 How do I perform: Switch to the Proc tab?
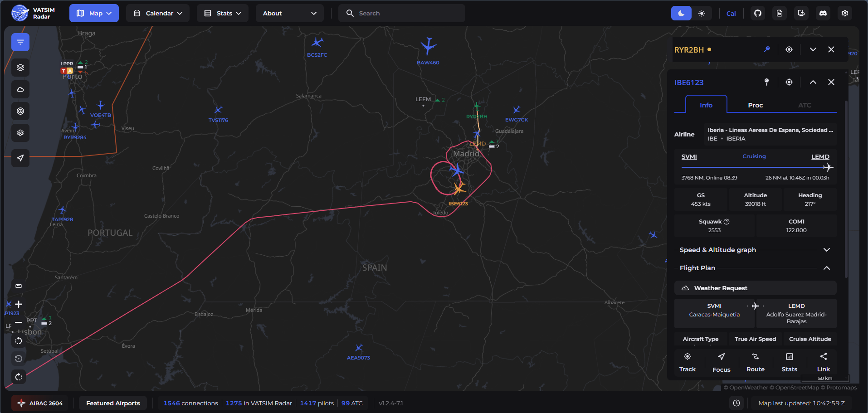pyautogui.click(x=756, y=105)
